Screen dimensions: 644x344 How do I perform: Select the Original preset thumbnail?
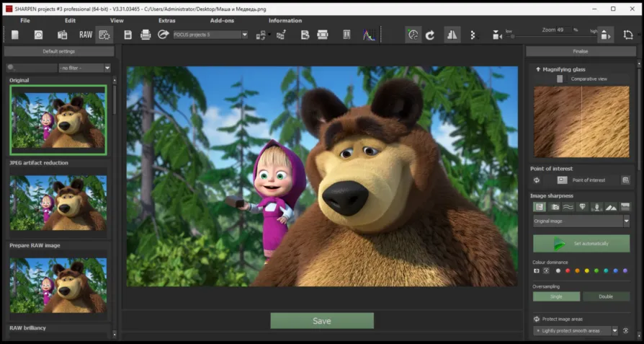pyautogui.click(x=58, y=120)
